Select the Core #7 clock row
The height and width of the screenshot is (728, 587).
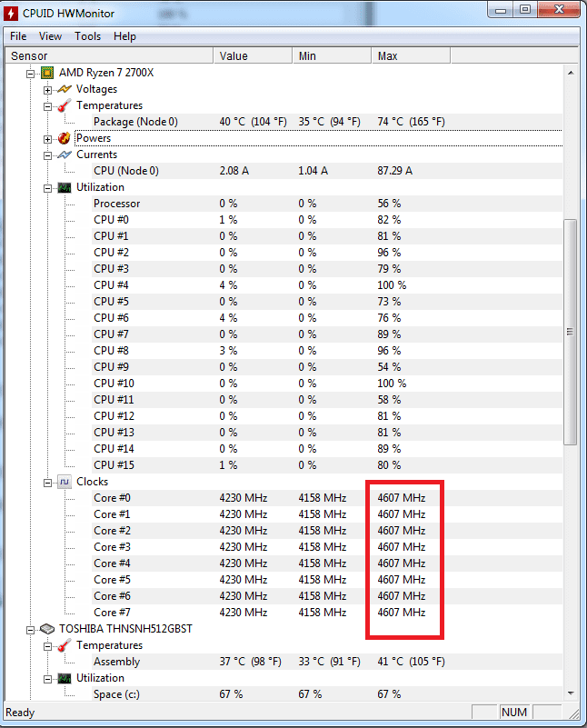point(327,613)
